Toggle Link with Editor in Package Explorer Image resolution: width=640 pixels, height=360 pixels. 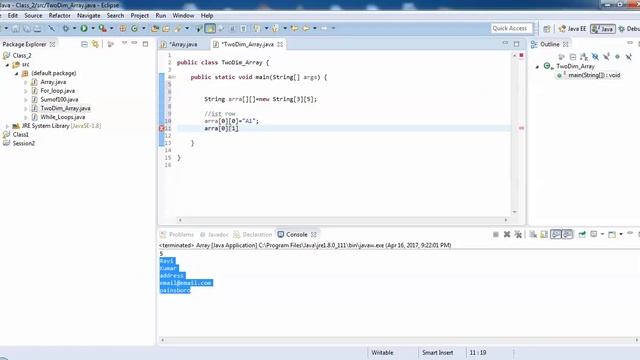tap(95, 44)
